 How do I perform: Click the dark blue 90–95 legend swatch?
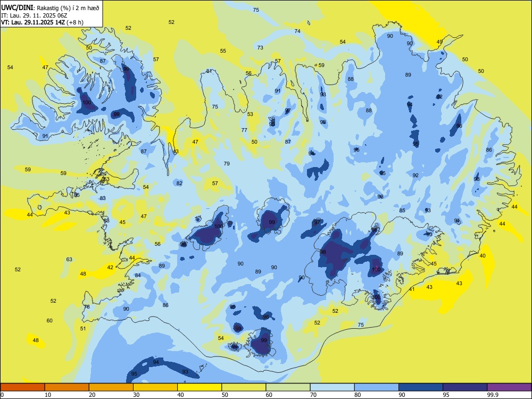pos(421,387)
